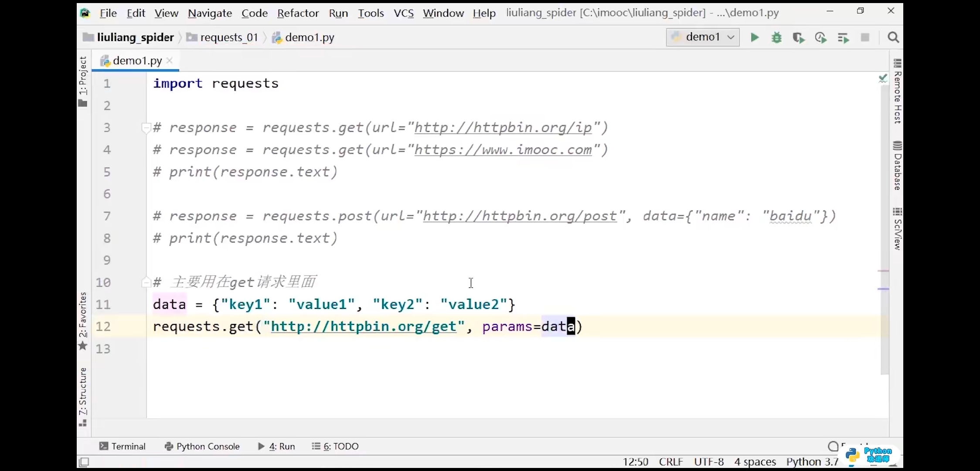
Task: Collapse the comment fold at line 3
Action: point(146,128)
